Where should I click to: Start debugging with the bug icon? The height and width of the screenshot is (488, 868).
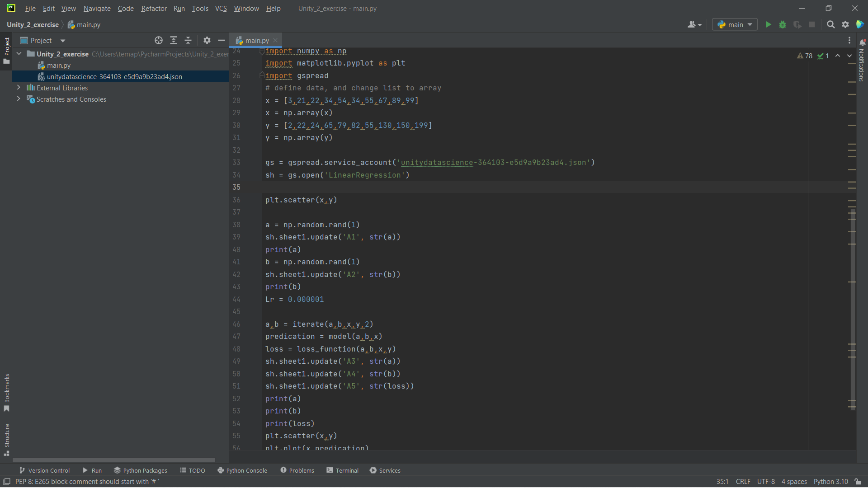click(x=783, y=25)
